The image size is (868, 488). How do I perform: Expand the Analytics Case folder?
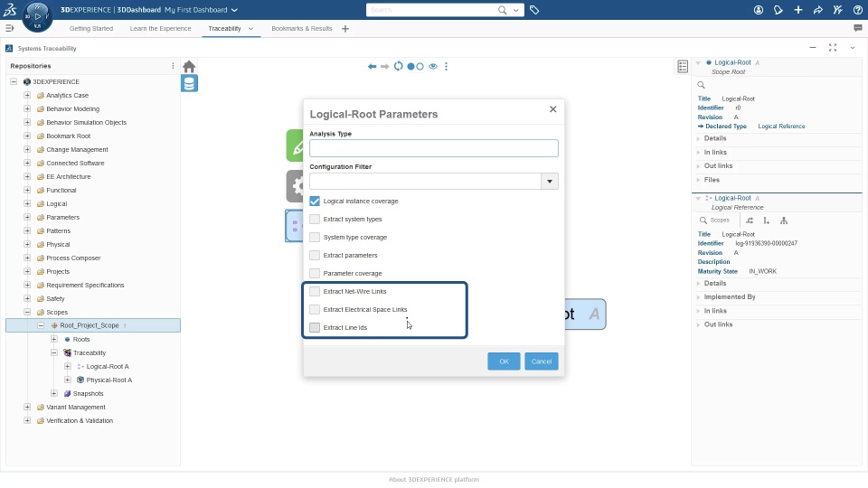tap(27, 95)
